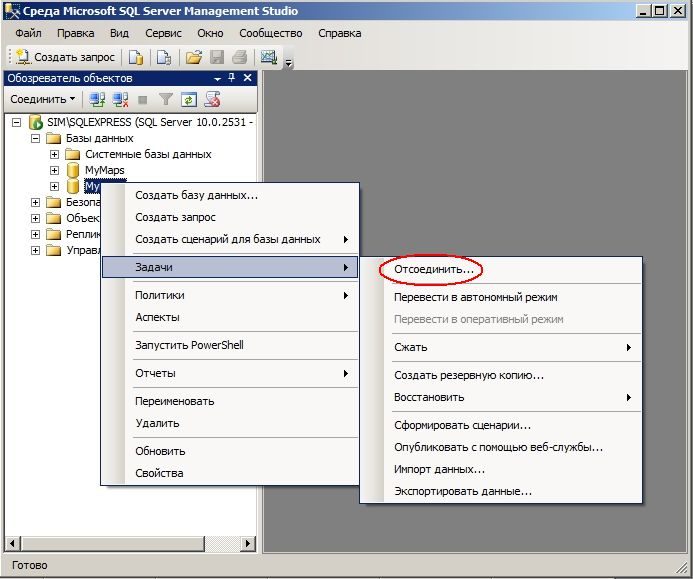Close the Обозреватель объектов panel
This screenshot has height=579, width=693.
248,78
